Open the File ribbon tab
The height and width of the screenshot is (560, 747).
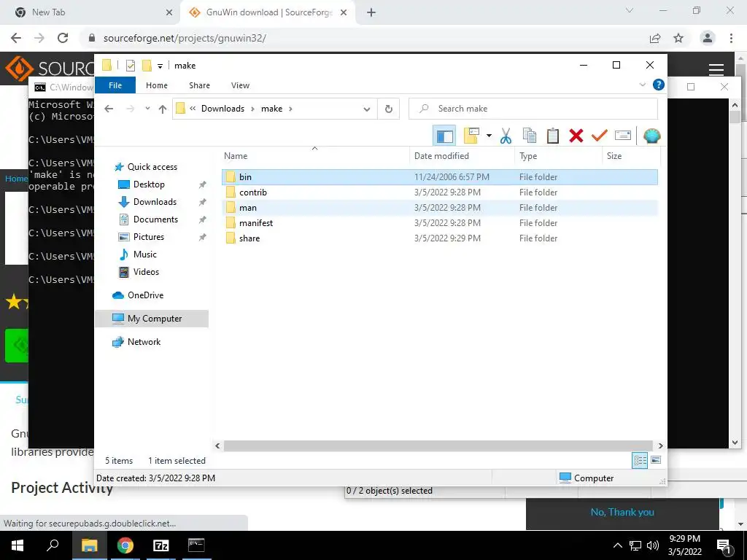pos(115,85)
